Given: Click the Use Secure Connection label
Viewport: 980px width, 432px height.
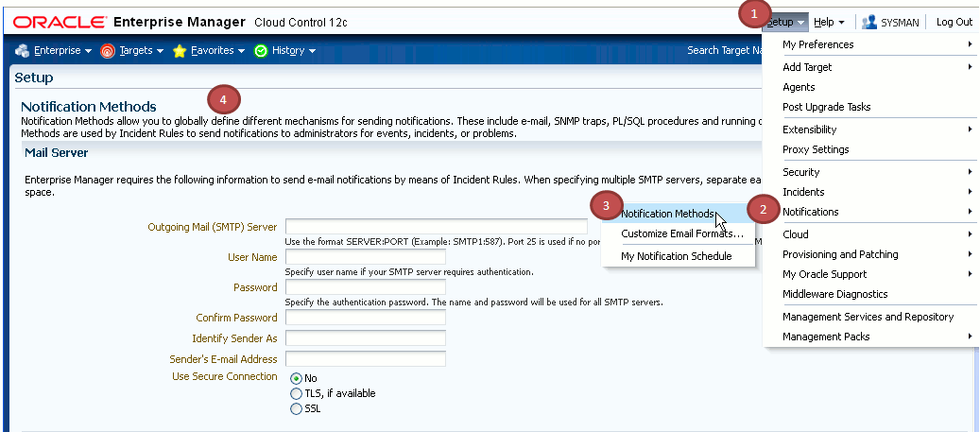Looking at the screenshot, I should click(225, 376).
